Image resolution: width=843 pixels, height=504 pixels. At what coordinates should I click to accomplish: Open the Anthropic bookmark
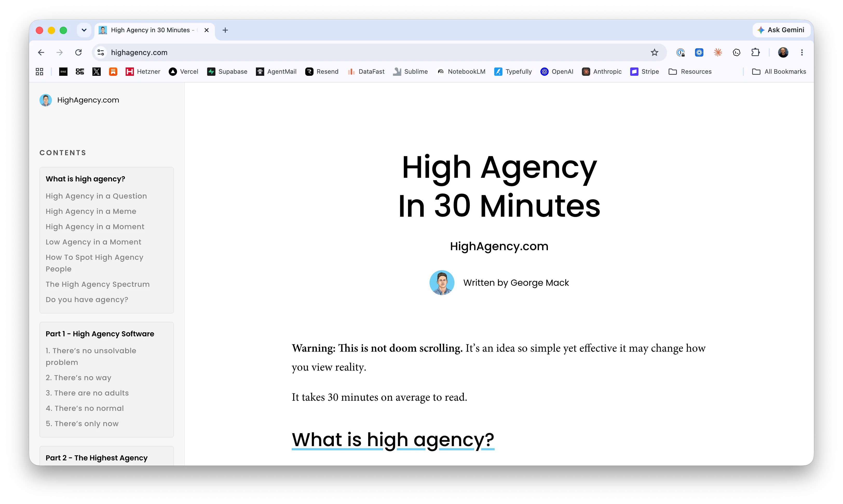[602, 71]
